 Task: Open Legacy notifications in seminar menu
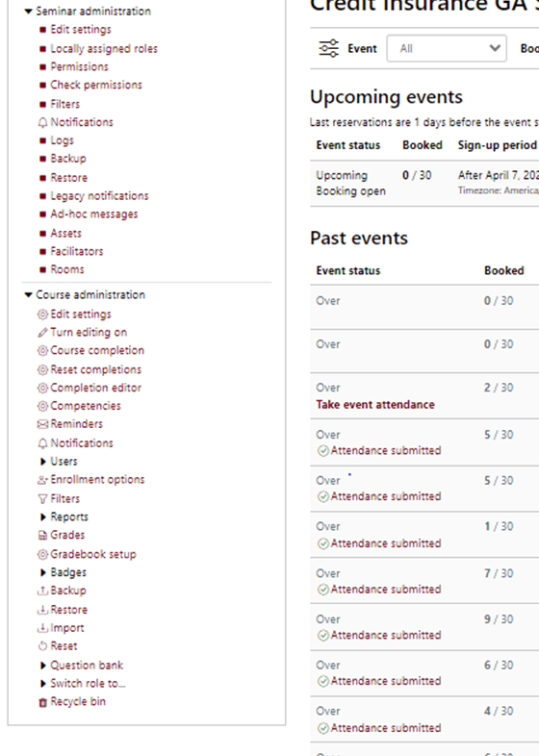coord(99,196)
